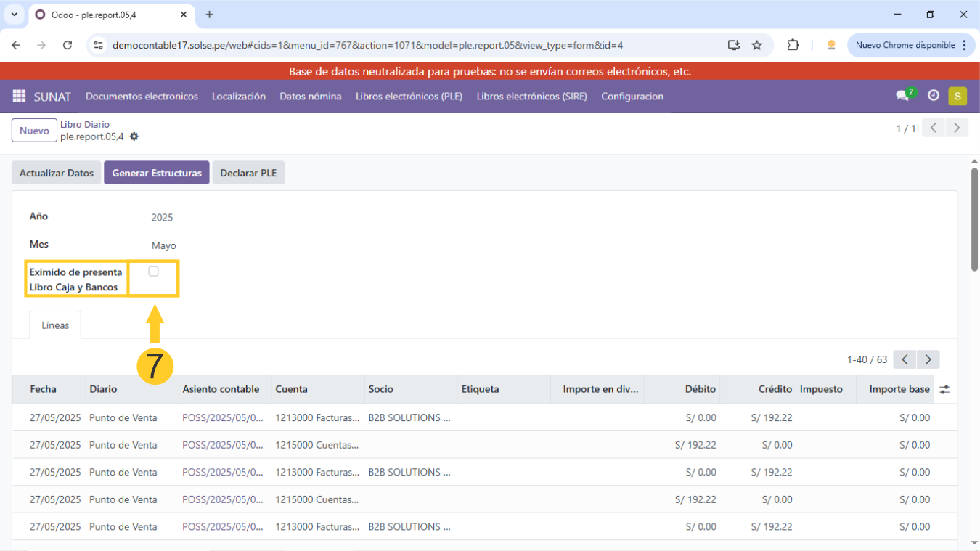980x551 pixels.
Task: Switch to the Líneas tab
Action: 55,325
